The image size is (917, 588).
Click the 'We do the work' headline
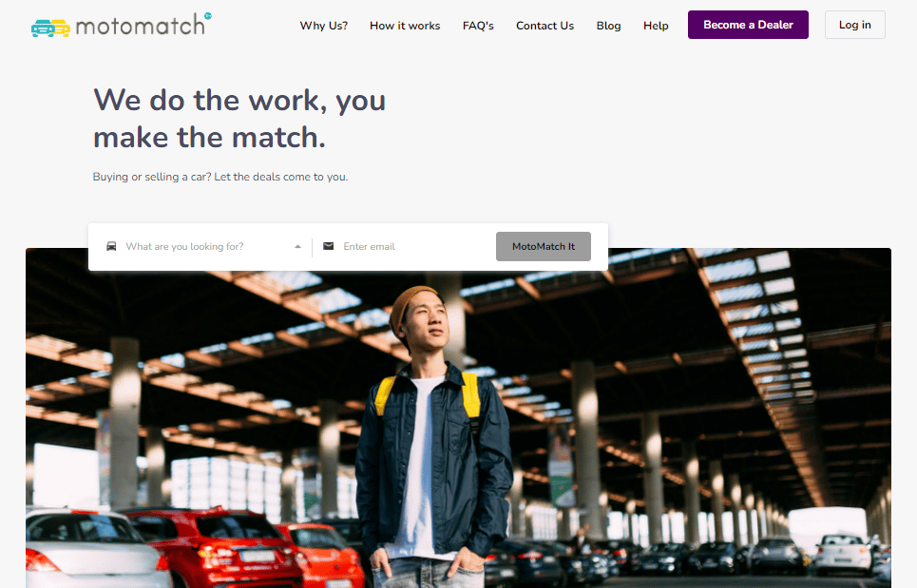tap(239, 119)
